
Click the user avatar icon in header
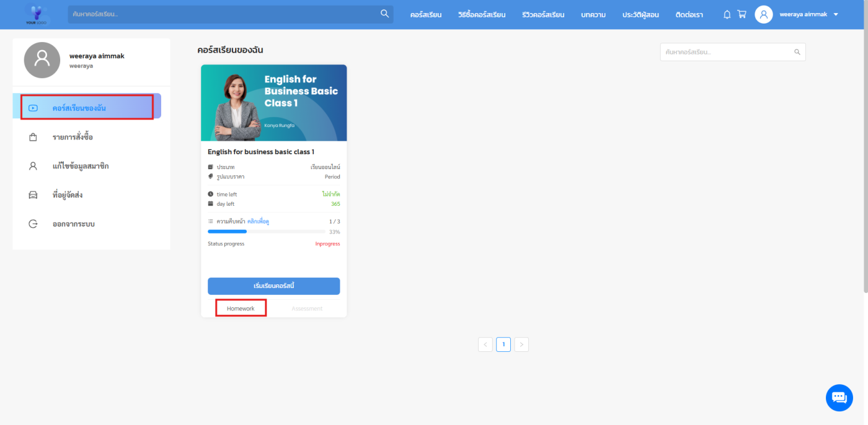click(763, 14)
